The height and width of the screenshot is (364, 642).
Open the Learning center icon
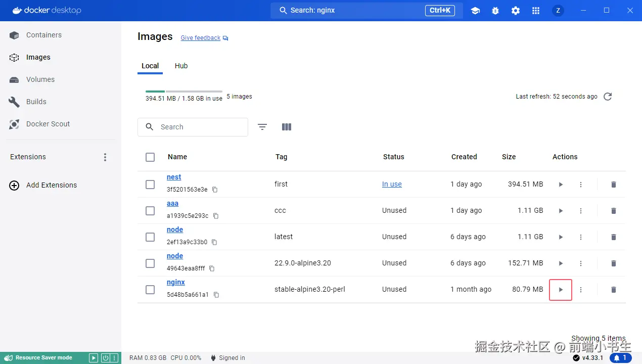(475, 11)
